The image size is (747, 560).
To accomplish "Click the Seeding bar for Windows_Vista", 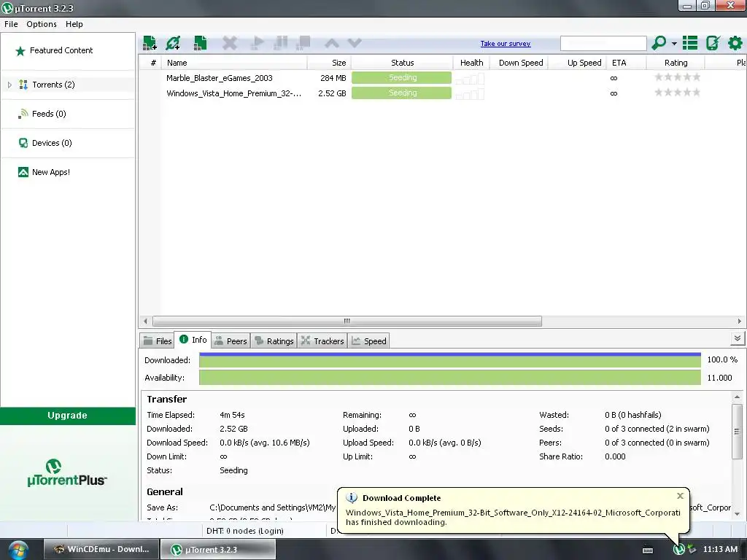I will point(402,93).
